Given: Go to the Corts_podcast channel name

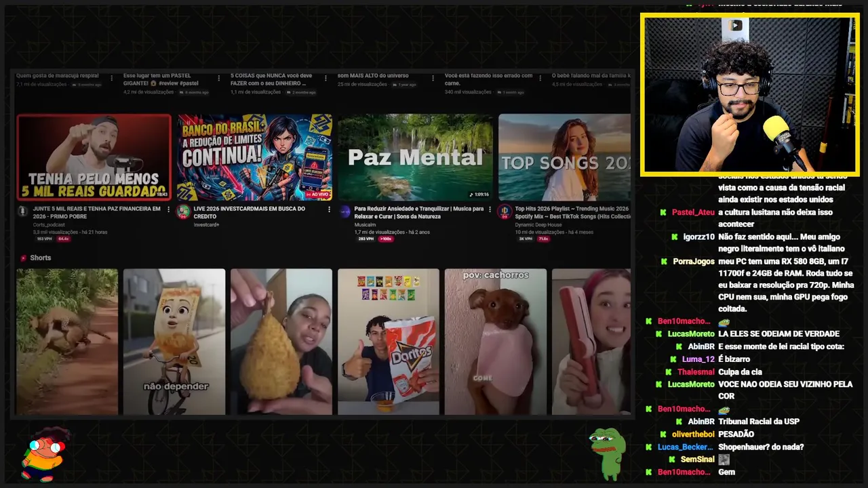Looking at the screenshot, I should (49, 224).
